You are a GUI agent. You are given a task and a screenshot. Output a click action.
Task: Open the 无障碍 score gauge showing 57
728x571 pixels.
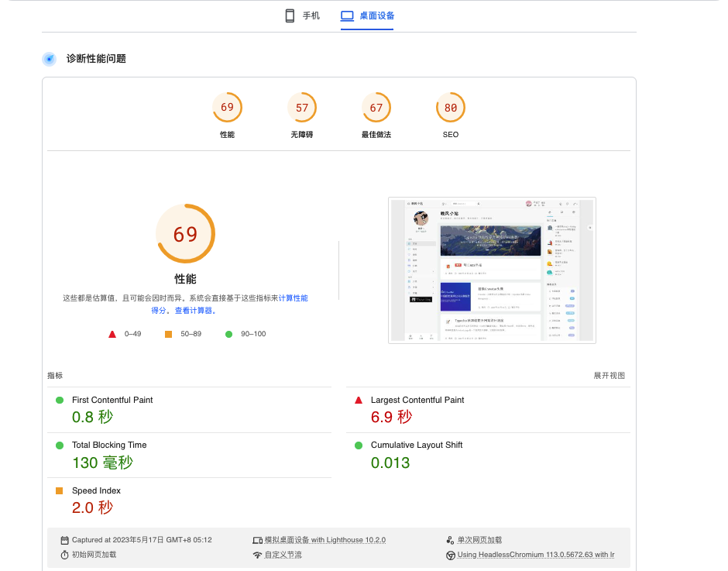coord(302,115)
